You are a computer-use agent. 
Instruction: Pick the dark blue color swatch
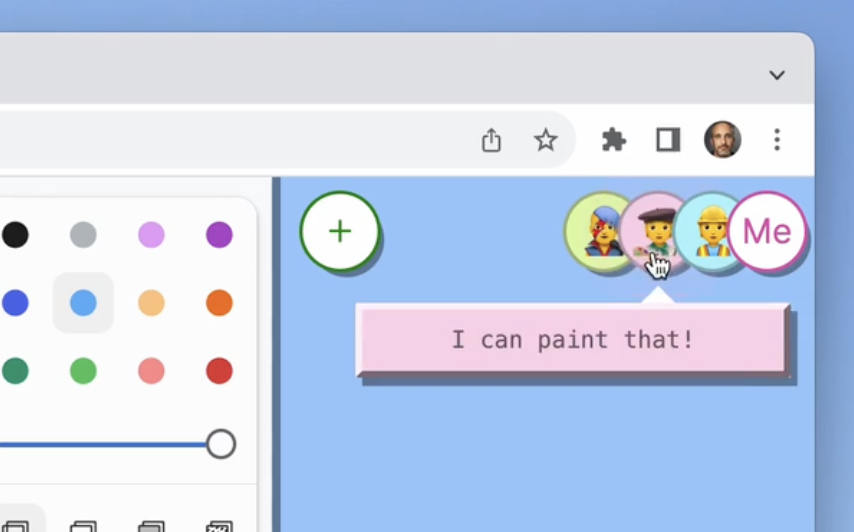(15, 303)
